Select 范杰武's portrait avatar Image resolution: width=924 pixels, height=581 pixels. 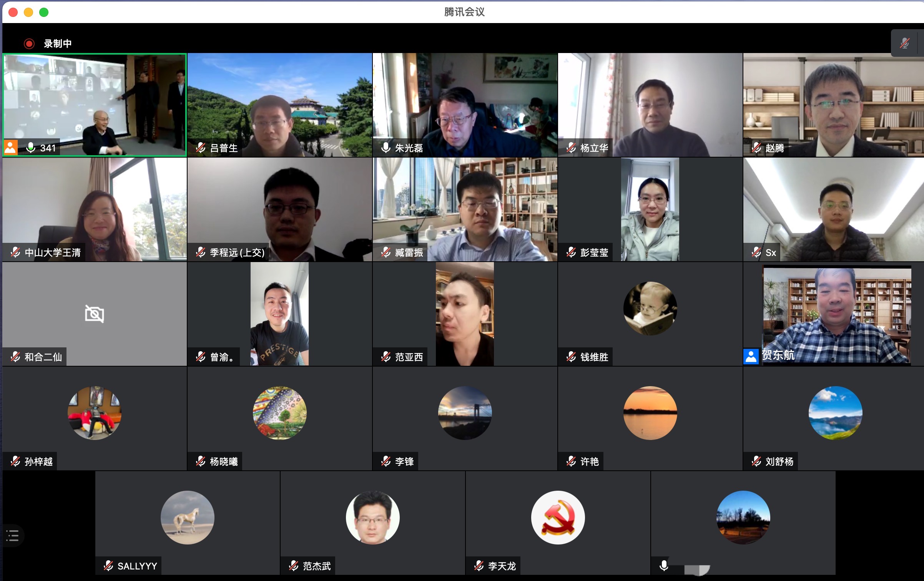(372, 518)
